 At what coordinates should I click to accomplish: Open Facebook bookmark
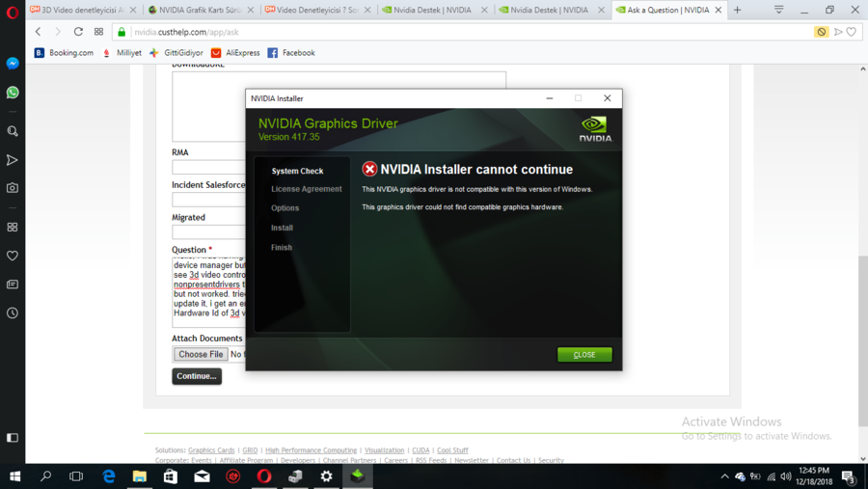291,53
